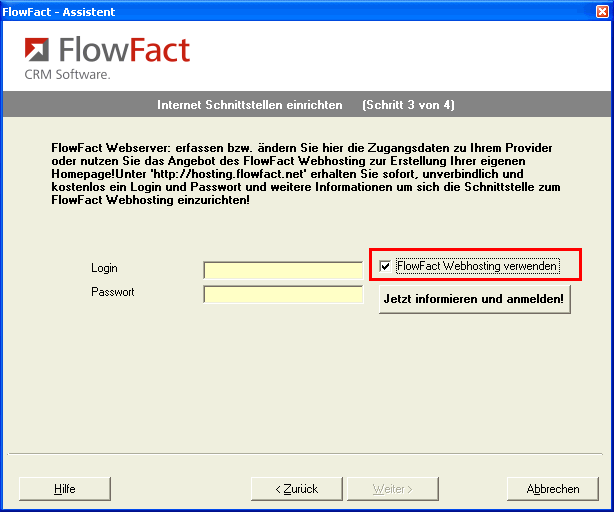Image resolution: width=614 pixels, height=512 pixels.
Task: Click the CRM Software tagline
Action: click(x=67, y=74)
